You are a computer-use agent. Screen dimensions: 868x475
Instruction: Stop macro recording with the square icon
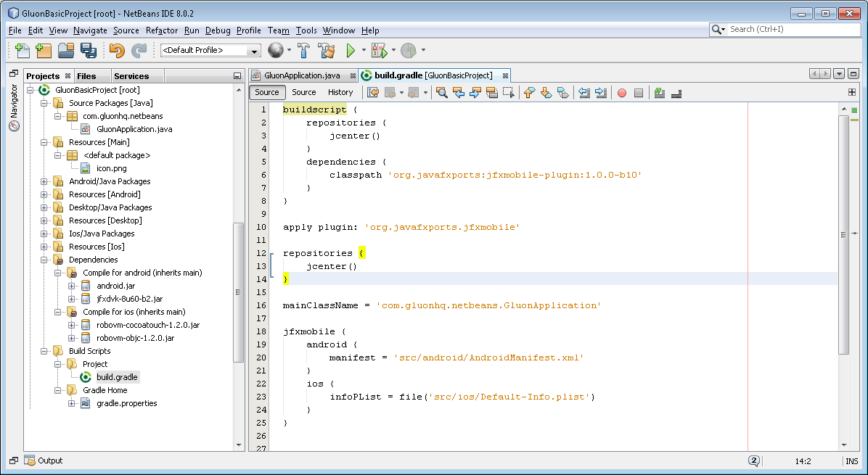[x=638, y=92]
